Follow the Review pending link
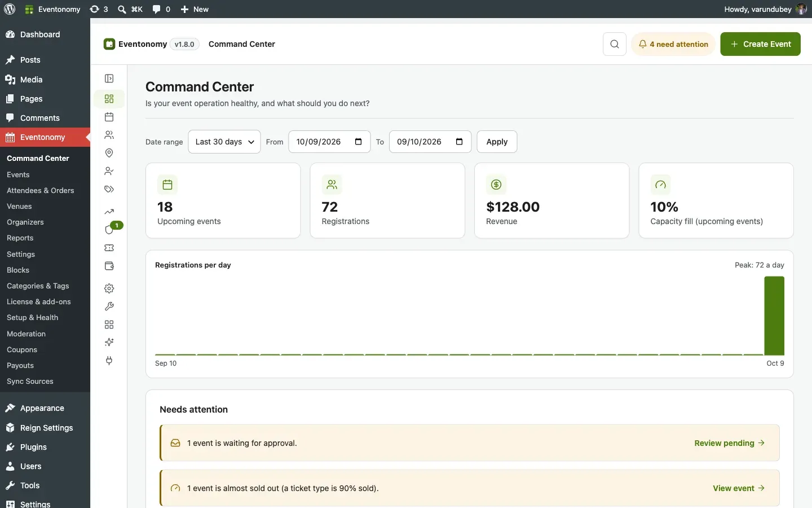The height and width of the screenshot is (508, 812). pyautogui.click(x=730, y=443)
